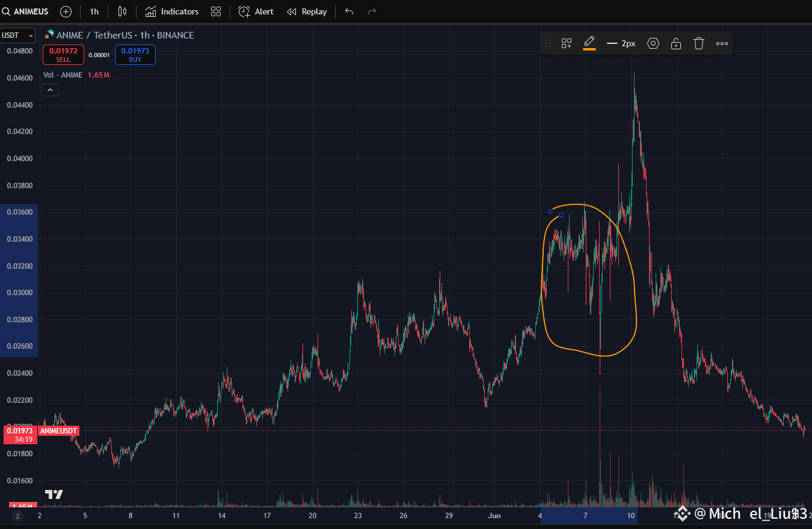The height and width of the screenshot is (529, 812).
Task: Undo the last chart action
Action: tap(349, 11)
